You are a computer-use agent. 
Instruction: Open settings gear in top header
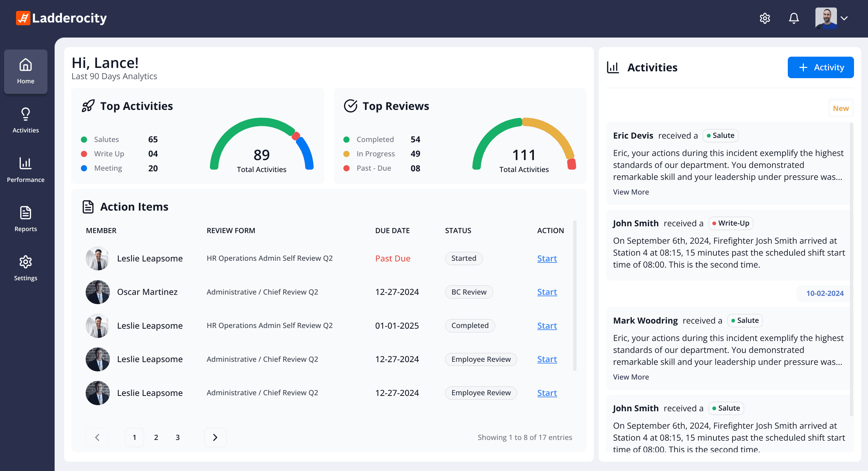tap(765, 18)
